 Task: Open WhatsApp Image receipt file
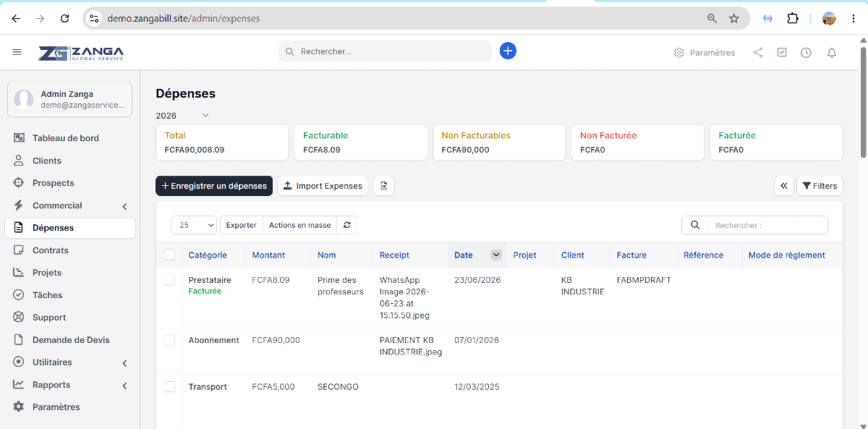(405, 297)
